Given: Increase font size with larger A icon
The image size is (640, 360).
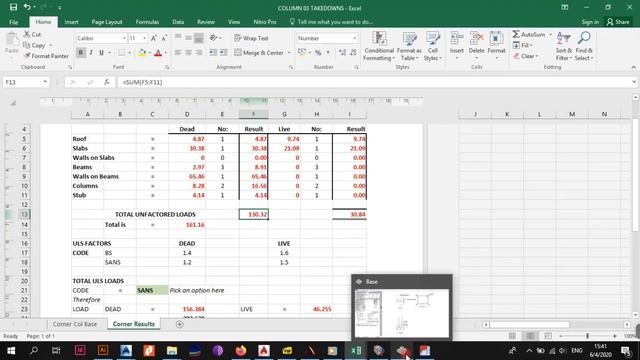Looking at the screenshot, I should point(154,38).
